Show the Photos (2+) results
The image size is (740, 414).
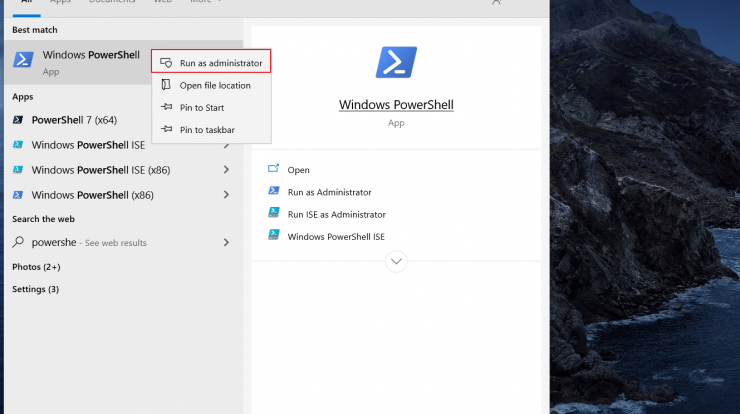36,267
